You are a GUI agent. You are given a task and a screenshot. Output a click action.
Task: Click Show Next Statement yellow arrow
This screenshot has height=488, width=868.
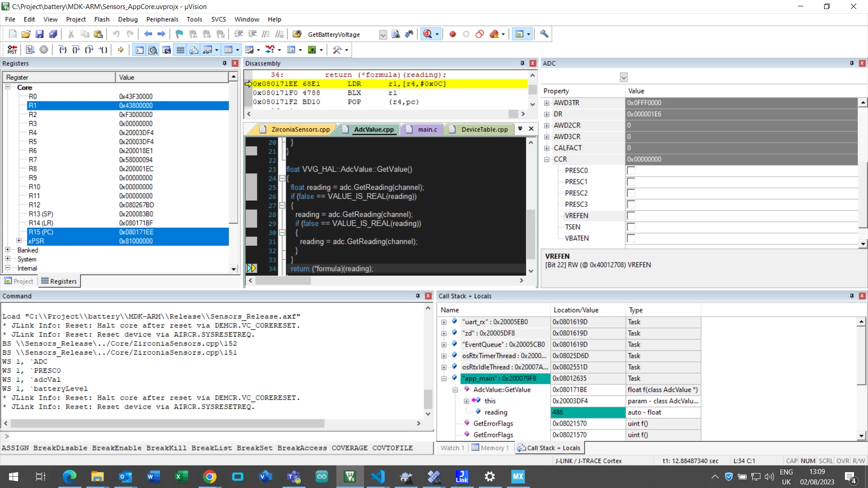[121, 50]
